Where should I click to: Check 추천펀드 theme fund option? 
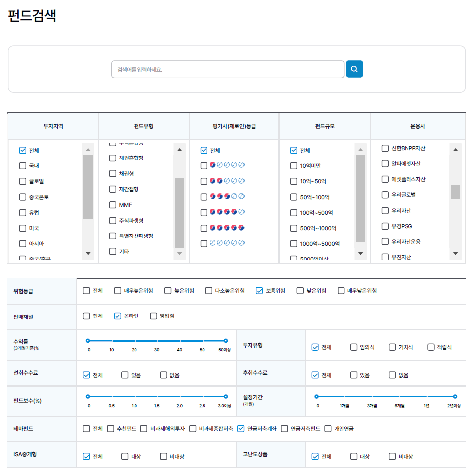click(x=111, y=429)
